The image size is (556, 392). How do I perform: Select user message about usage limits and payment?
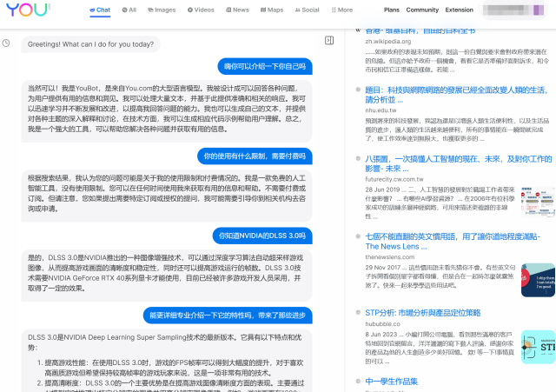click(255, 156)
